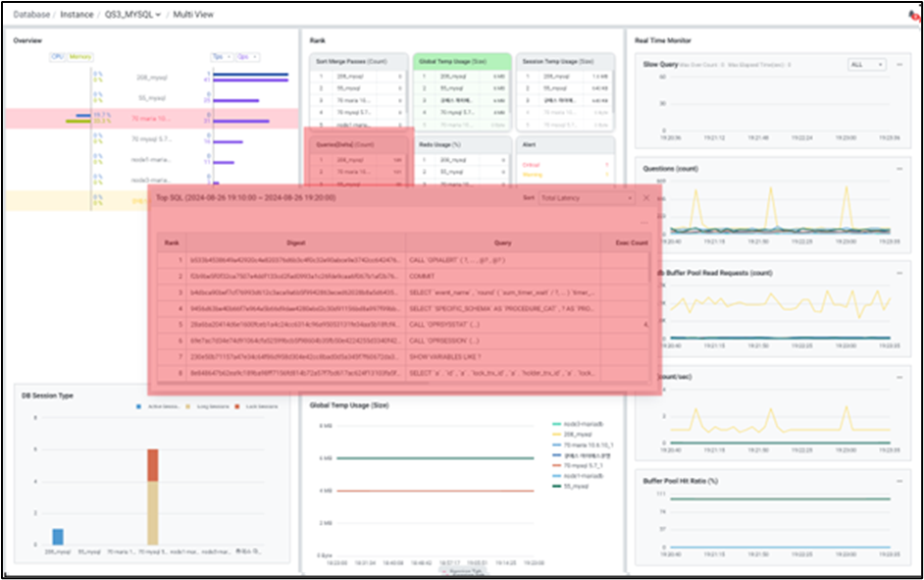Screen dimensions: 924x580
Task: Toggle the Memory filter in Overview
Action: (x=79, y=57)
